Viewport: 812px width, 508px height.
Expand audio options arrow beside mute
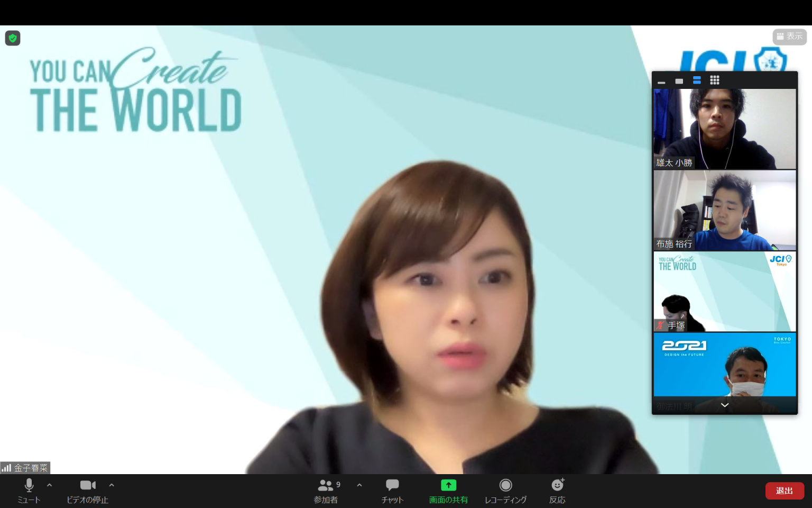[x=50, y=485]
